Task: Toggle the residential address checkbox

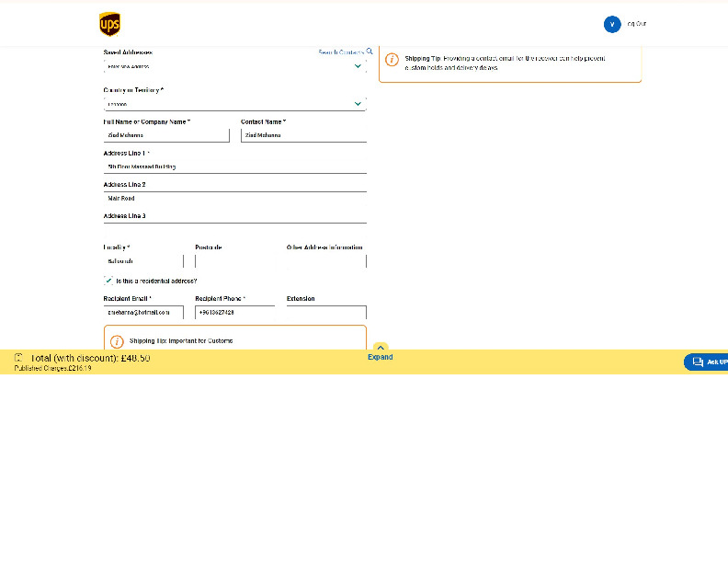Action: [108, 281]
